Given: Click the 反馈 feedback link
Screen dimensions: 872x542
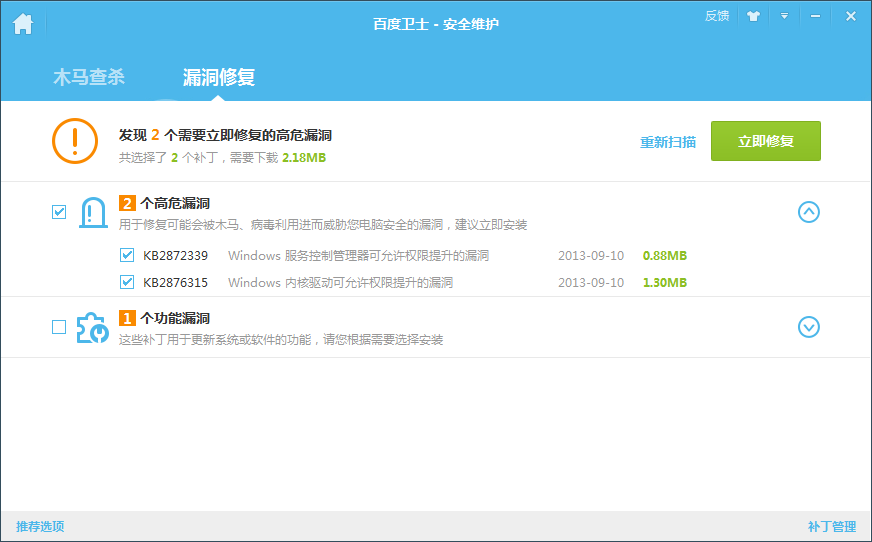Looking at the screenshot, I should point(717,16).
